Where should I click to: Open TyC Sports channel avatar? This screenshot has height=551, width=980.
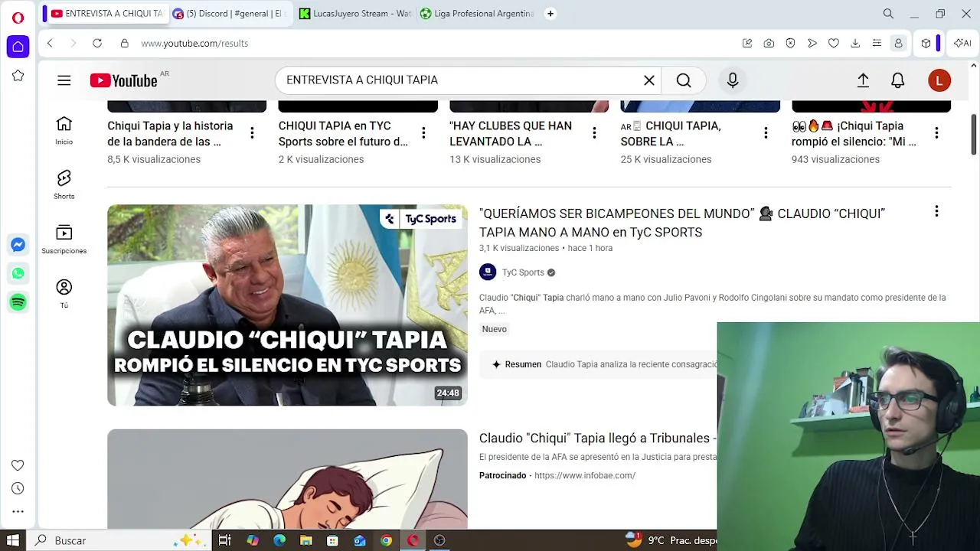[488, 272]
